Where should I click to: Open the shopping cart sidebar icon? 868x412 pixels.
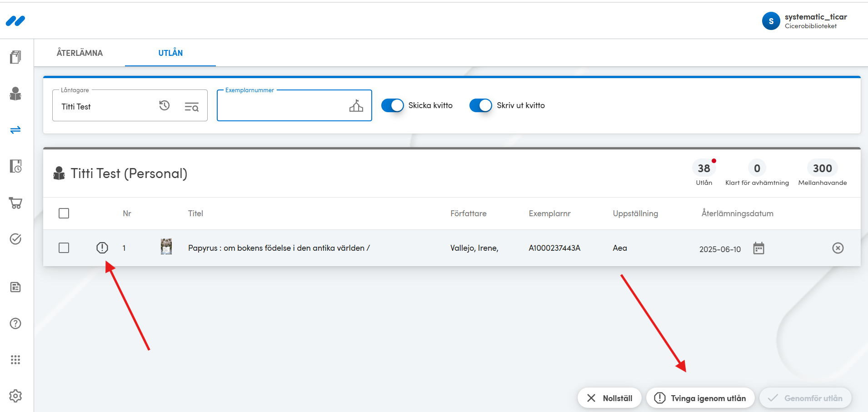[15, 203]
